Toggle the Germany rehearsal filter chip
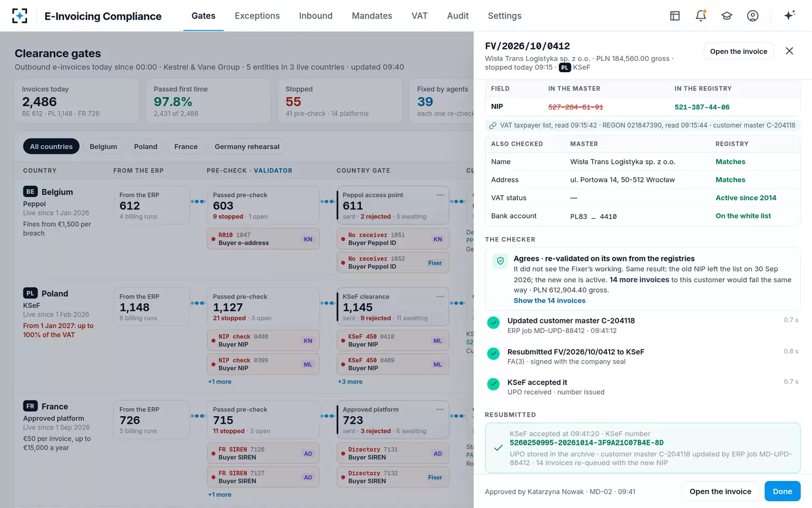The image size is (812, 508). coord(247,147)
